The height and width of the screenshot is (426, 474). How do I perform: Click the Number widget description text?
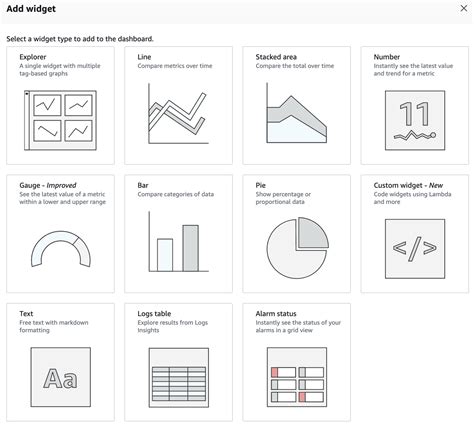pos(413,70)
